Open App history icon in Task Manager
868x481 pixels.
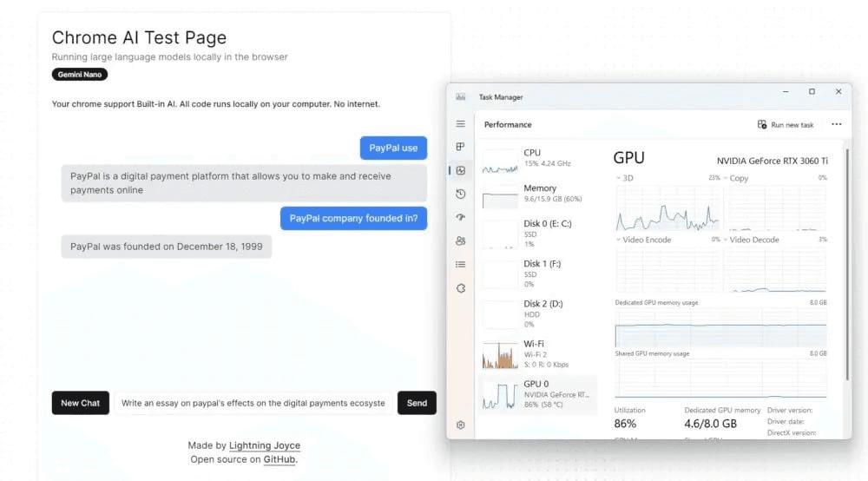(461, 194)
